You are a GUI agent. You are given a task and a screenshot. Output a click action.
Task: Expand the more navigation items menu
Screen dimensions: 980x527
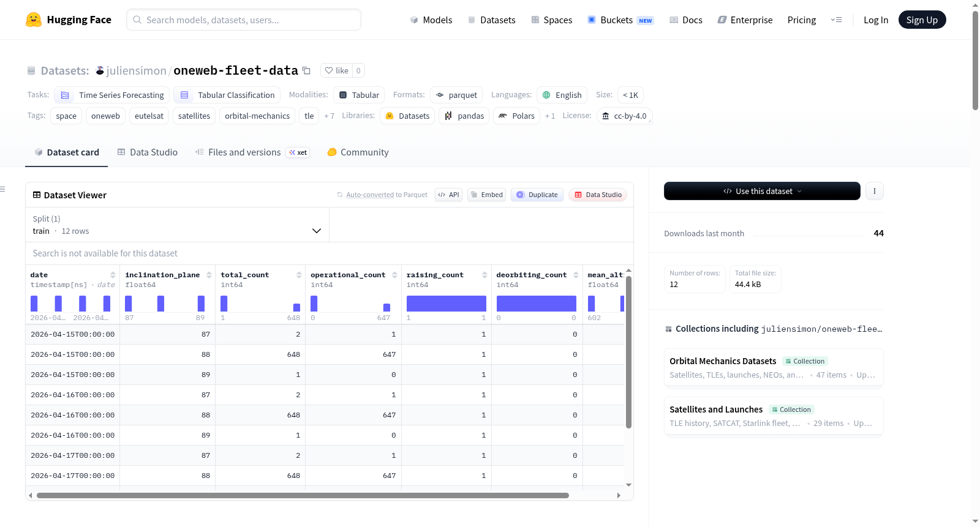pos(836,20)
